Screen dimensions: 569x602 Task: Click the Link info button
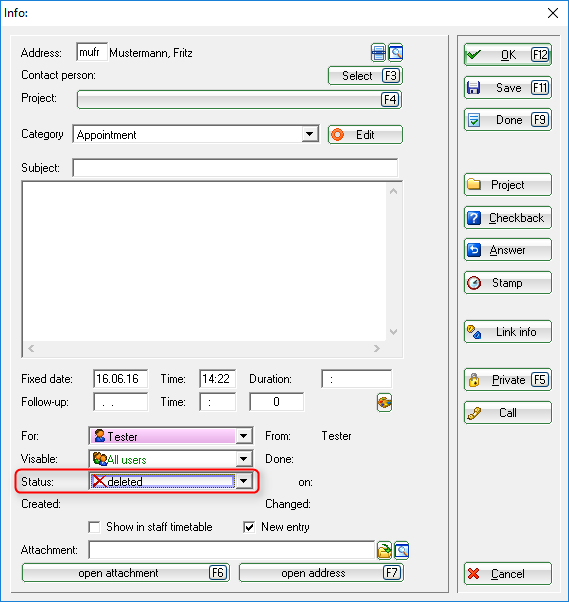click(508, 332)
